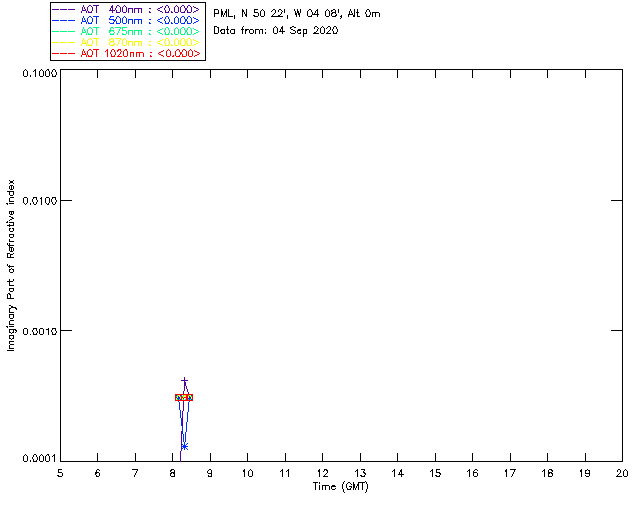Click the 'Time (GMT)' axis title
The image size is (640, 512).
pos(340,487)
